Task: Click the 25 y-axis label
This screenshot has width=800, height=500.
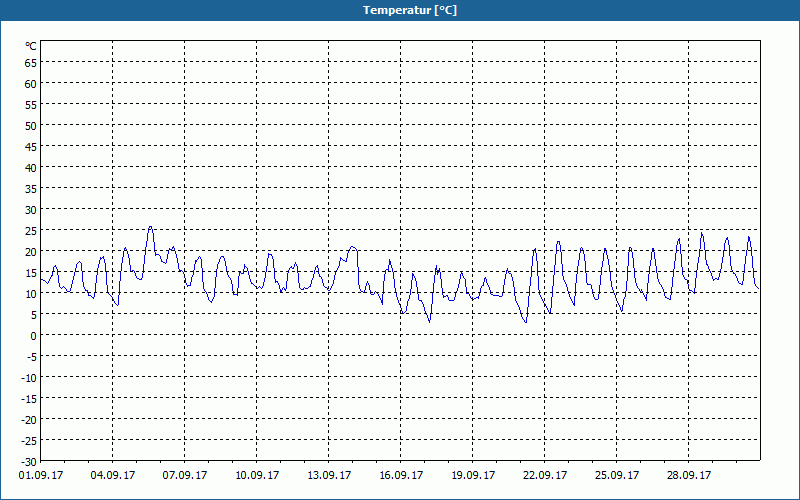Action: [31, 231]
